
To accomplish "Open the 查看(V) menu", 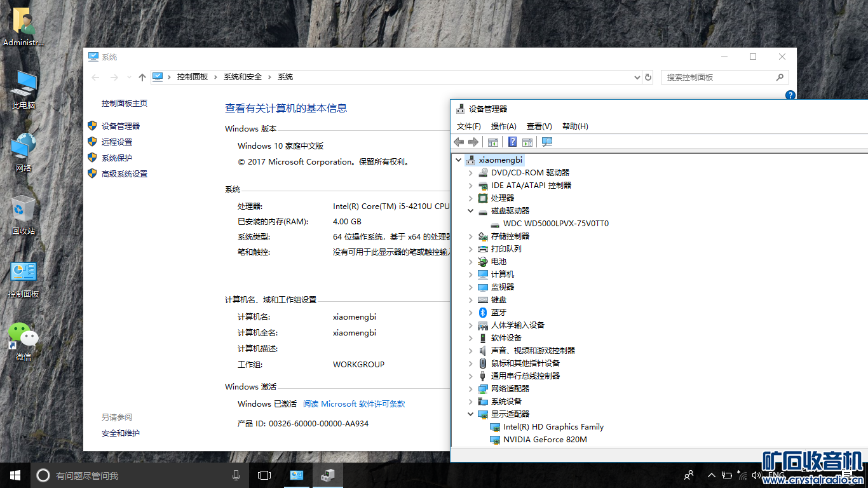I will pos(539,126).
